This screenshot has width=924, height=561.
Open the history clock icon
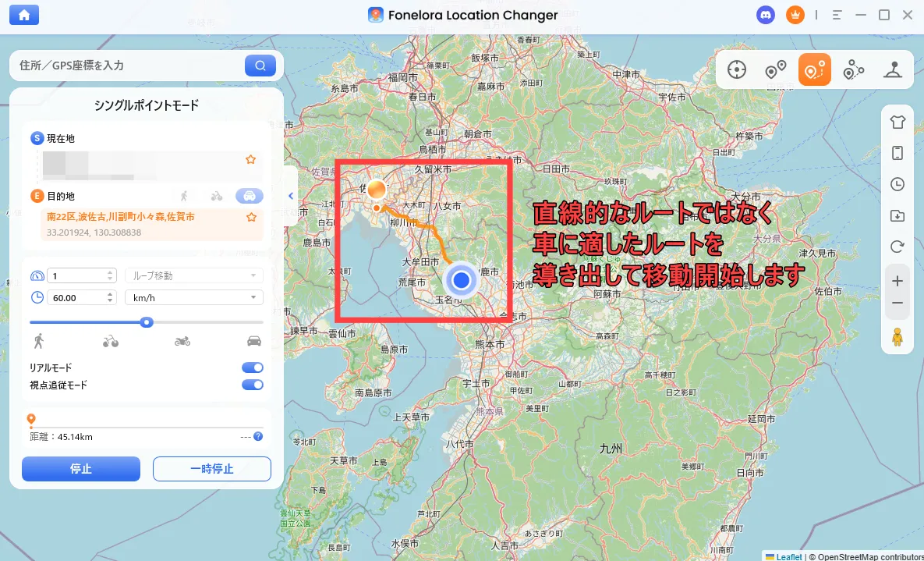[x=897, y=185]
